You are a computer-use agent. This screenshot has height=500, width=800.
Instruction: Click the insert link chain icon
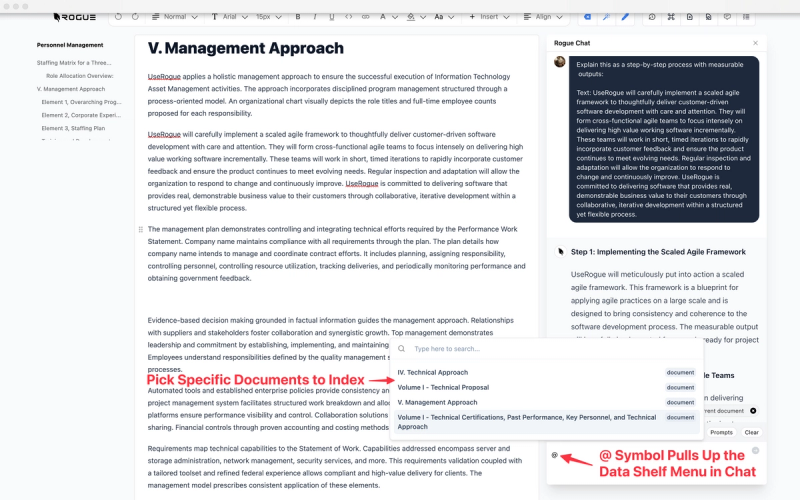365,17
